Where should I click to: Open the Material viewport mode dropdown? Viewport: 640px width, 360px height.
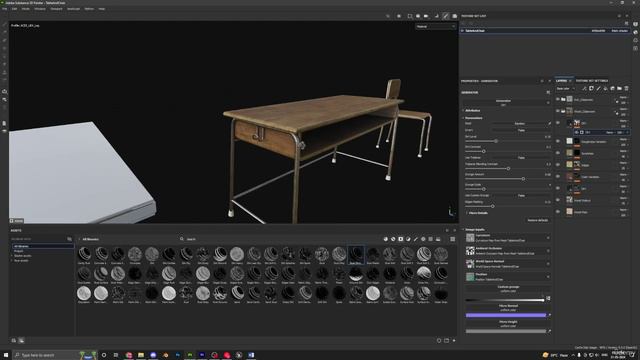point(436,27)
